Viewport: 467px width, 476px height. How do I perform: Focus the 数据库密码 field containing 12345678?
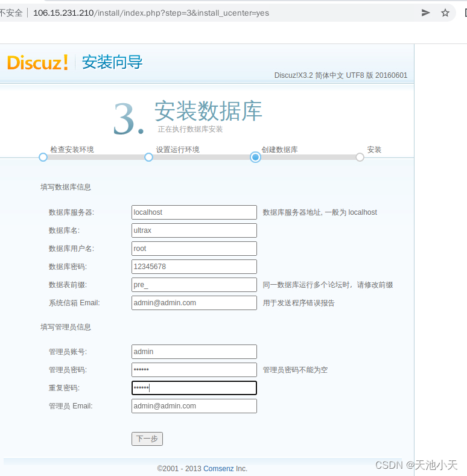pos(194,267)
